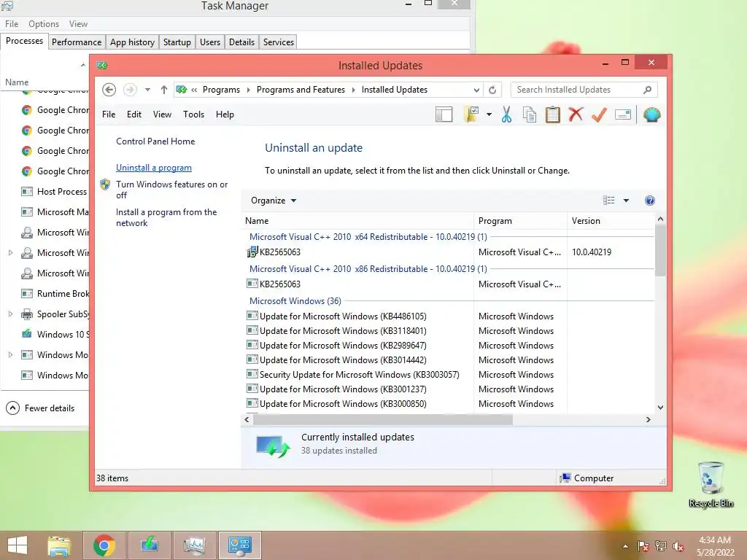This screenshot has width=747, height=560.
Task: Switch to Startup tab in Task Manager
Action: coord(177,42)
